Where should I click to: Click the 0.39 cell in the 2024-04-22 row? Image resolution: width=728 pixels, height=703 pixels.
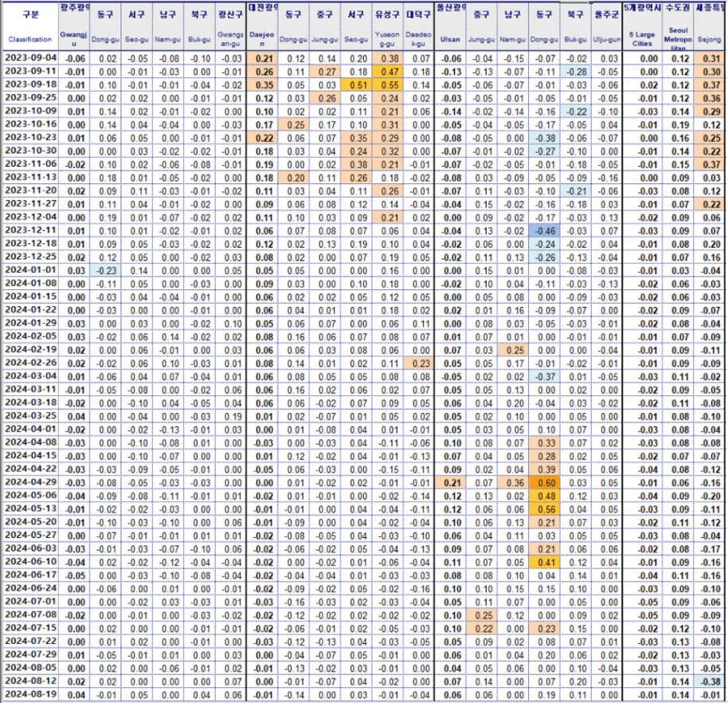pos(544,469)
